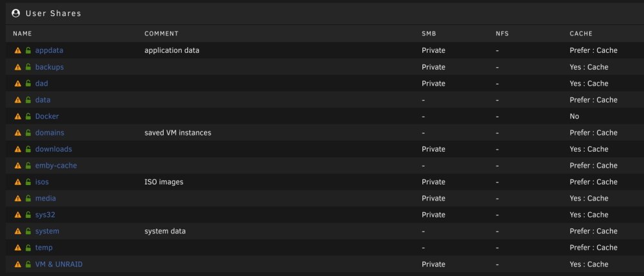
Task: Click the NAME column header
Action: click(x=22, y=34)
